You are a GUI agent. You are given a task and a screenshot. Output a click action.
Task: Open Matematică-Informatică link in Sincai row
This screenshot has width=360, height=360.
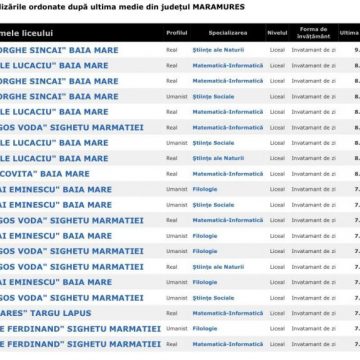228,81
